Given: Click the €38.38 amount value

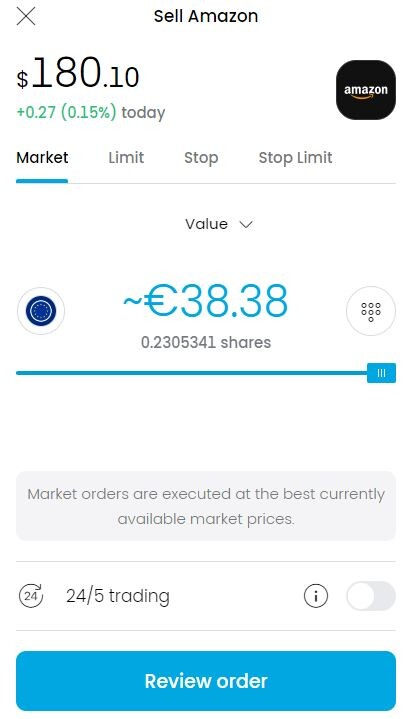Looking at the screenshot, I should coord(206,301).
